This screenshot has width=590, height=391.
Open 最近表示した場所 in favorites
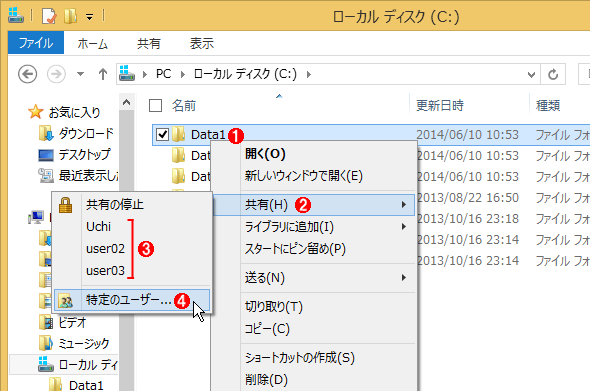(88, 176)
